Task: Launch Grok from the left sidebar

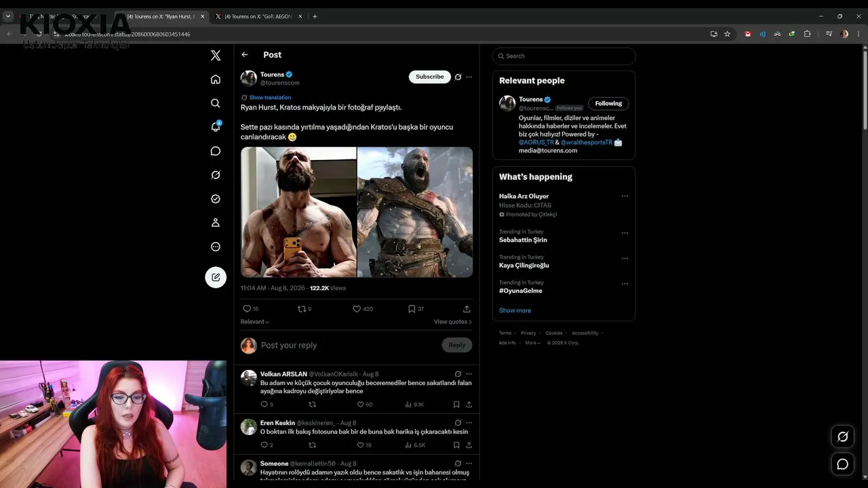Action: click(216, 175)
